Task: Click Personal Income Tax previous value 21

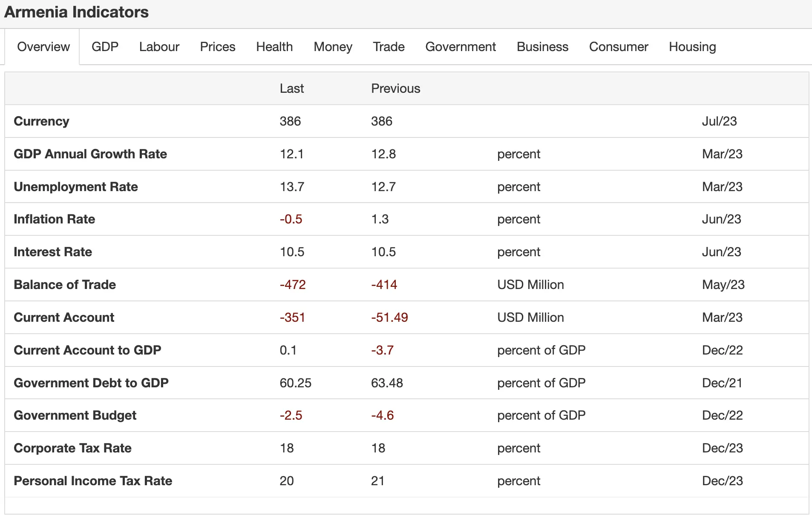Action: coord(377,481)
